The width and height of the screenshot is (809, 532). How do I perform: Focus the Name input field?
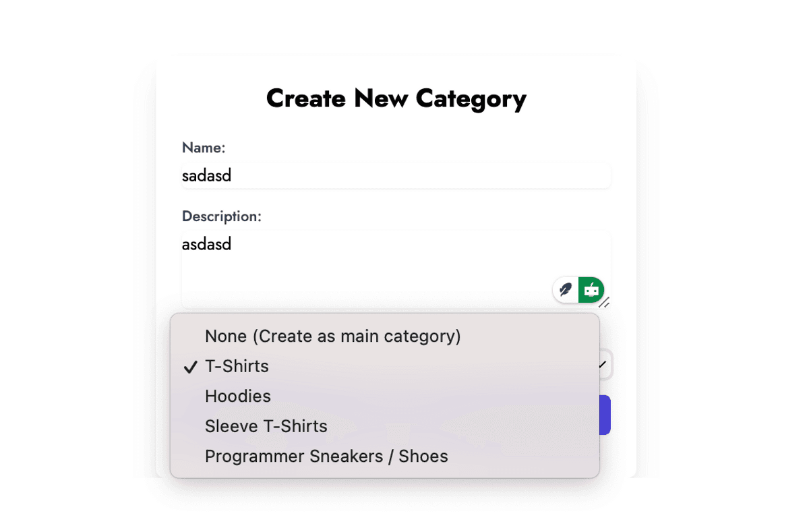pyautogui.click(x=418, y=176)
